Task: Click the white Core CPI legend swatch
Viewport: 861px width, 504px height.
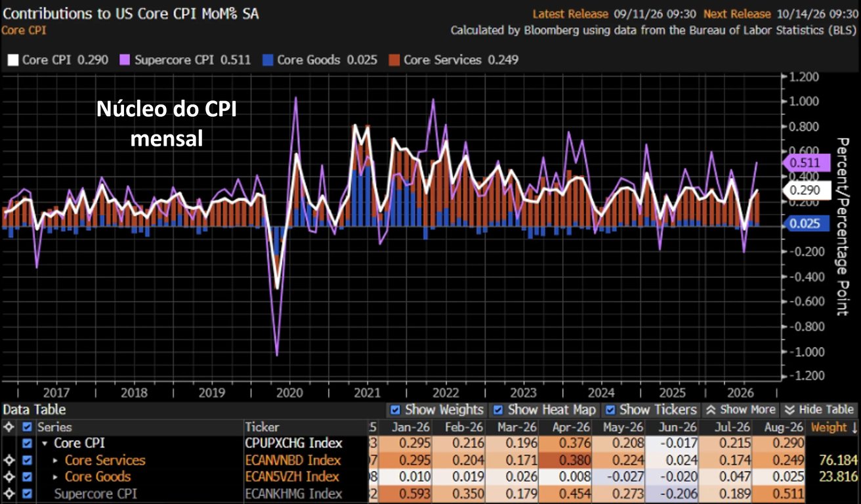Action: 12,60
